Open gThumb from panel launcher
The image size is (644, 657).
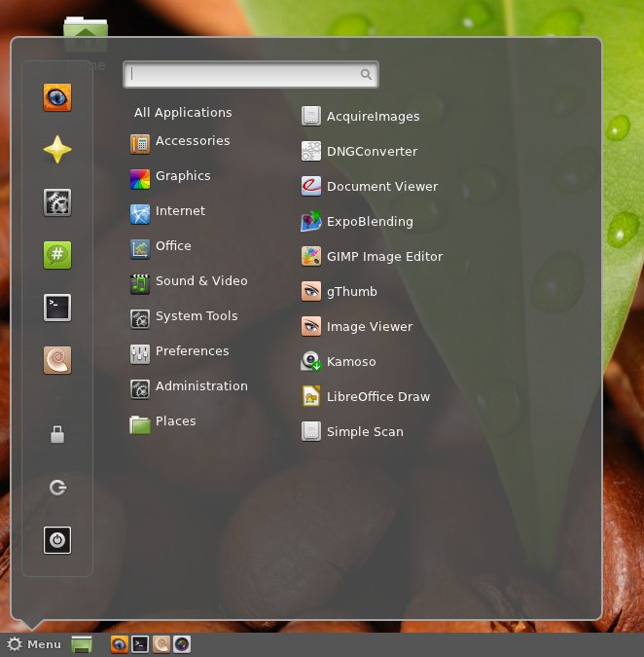point(120,644)
